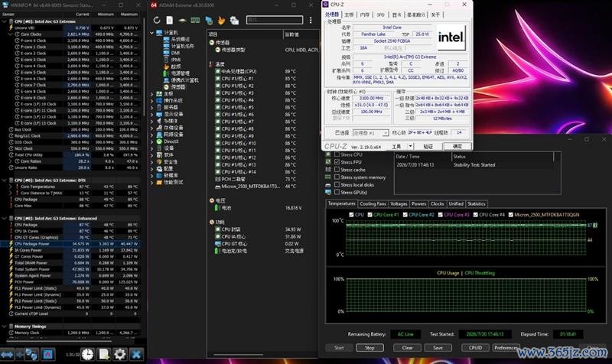Enable Stress GPU(s) checkbox
The width and height of the screenshot is (612, 364).
click(337, 192)
